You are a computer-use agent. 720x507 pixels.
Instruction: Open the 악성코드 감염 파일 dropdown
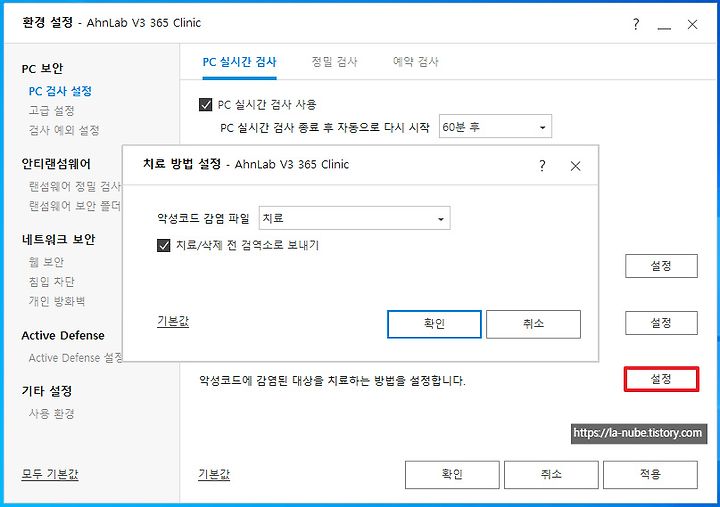tap(354, 218)
